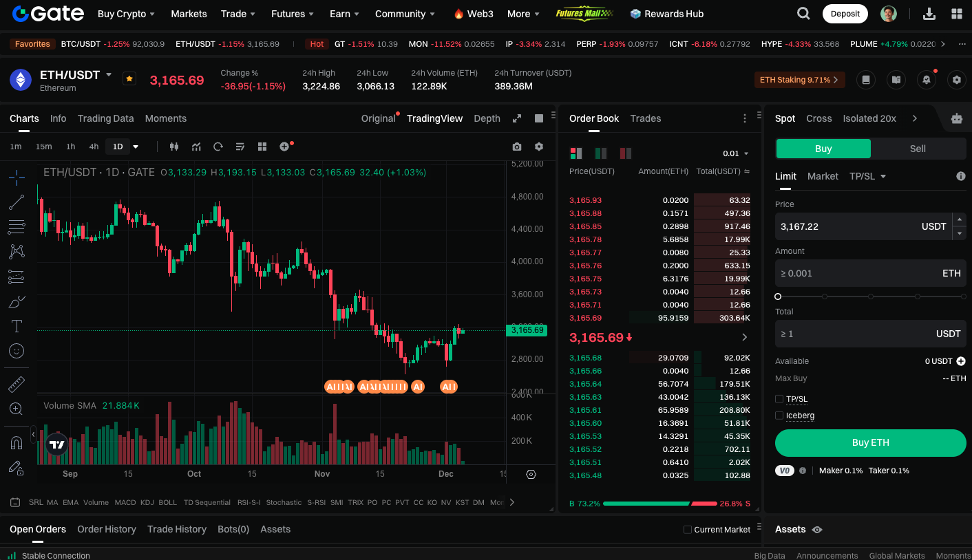Show both bids and asks order book view

point(576,153)
